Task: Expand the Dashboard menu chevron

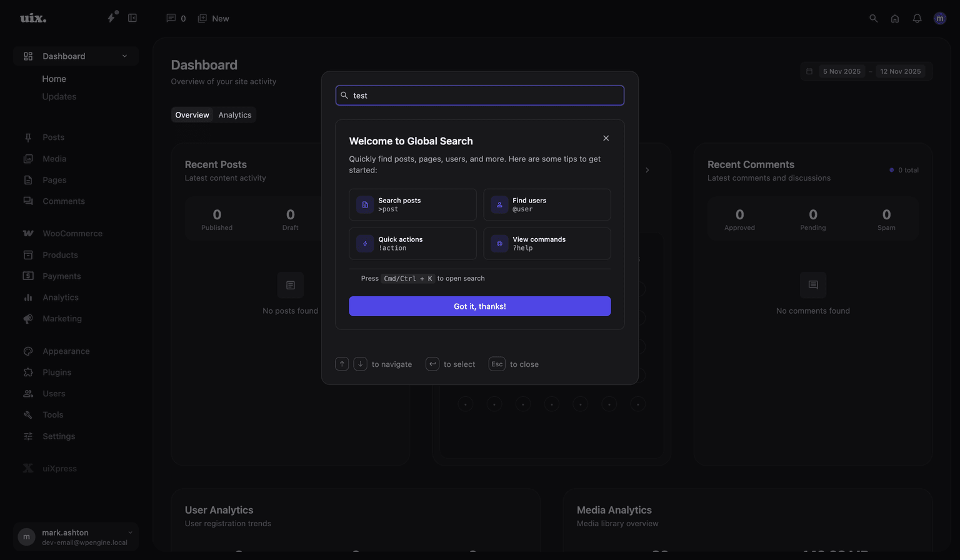Action: click(x=124, y=56)
